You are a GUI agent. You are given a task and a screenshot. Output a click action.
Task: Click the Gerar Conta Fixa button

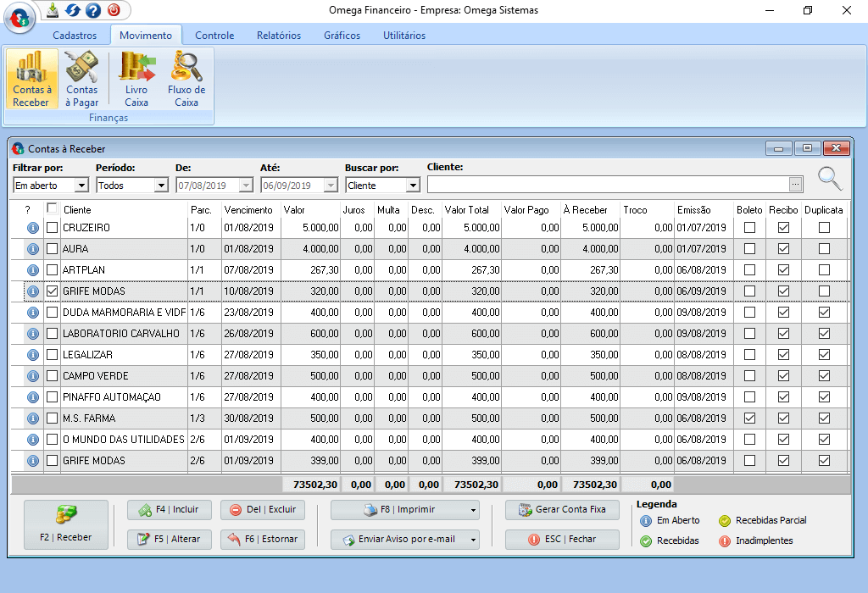tap(562, 510)
